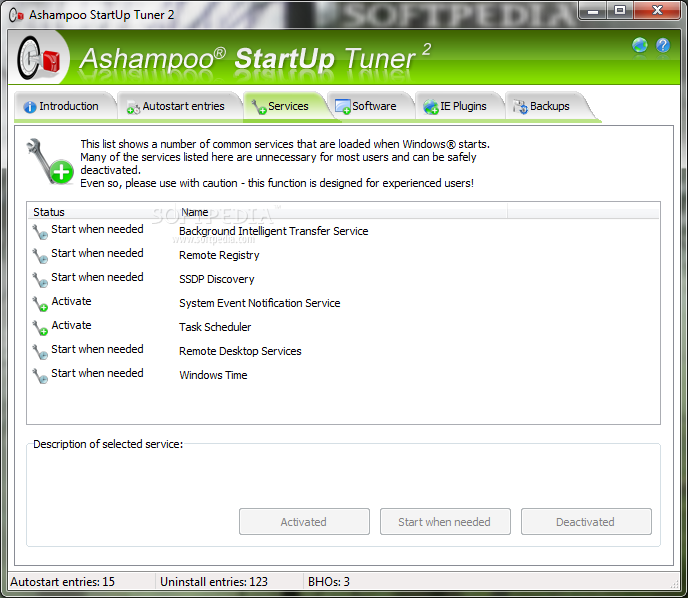Go to IE Plugins tab
The height and width of the screenshot is (598, 688).
[459, 106]
